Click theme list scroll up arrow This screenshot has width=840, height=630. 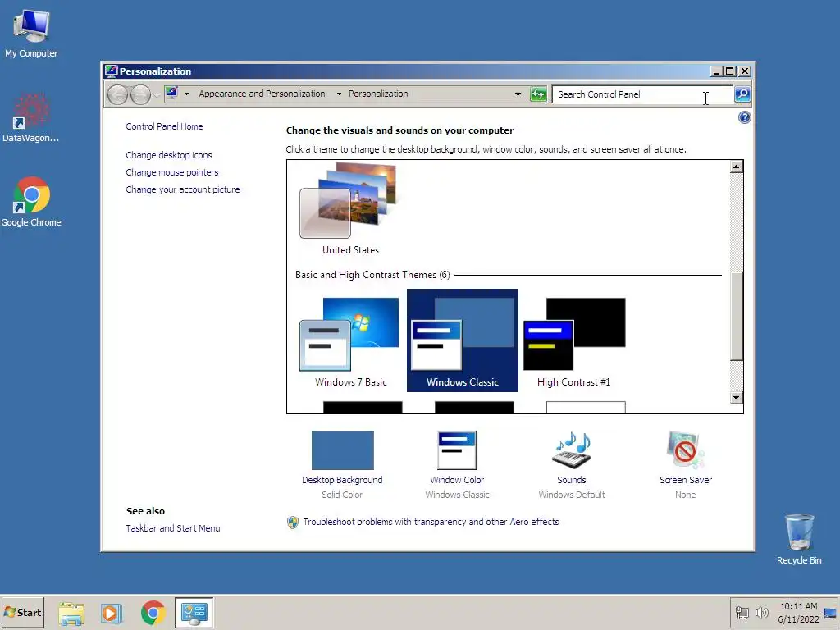point(736,167)
